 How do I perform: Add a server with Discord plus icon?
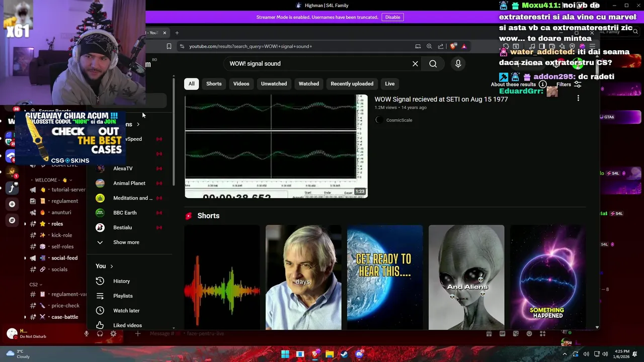click(12, 204)
